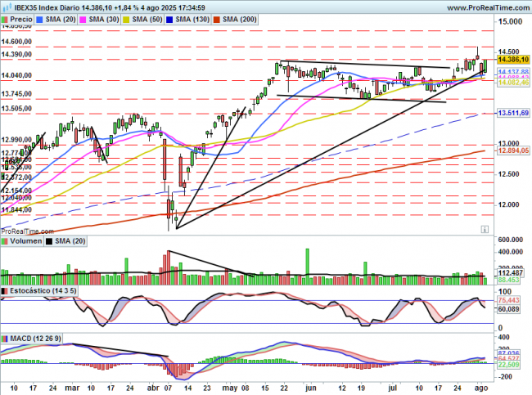This screenshot has height=395, width=532.
Task: Click the SMA 20 value tag 14.137,88
Action: coord(513,71)
